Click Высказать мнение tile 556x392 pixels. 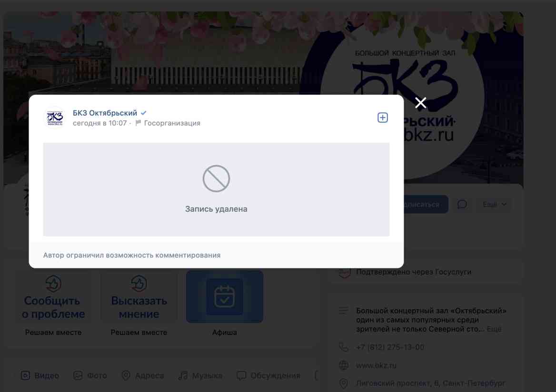[139, 297]
